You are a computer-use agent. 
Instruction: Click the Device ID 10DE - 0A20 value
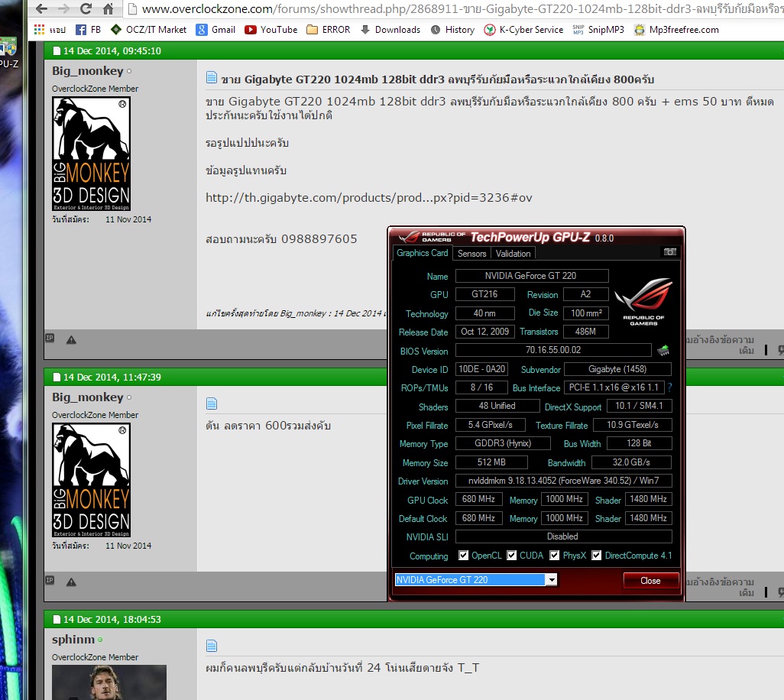pos(482,369)
